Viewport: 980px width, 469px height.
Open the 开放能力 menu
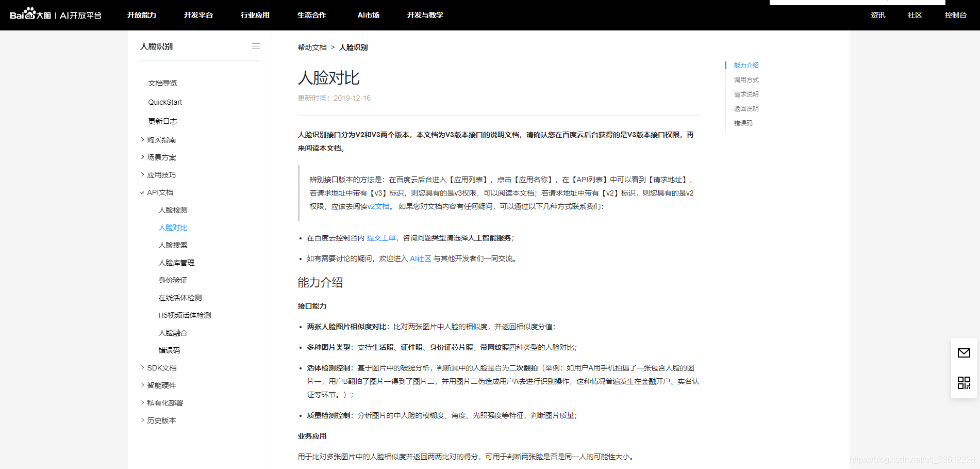click(x=142, y=15)
